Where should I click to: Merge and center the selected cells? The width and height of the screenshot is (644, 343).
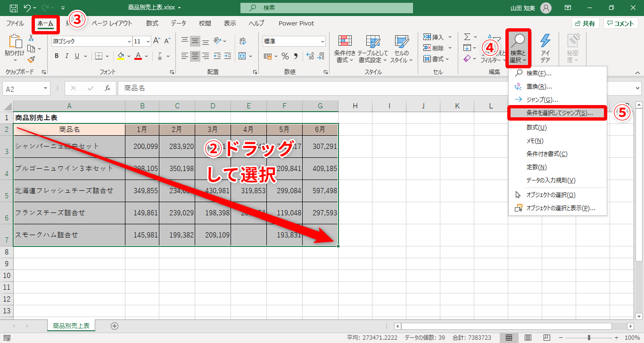click(242, 56)
